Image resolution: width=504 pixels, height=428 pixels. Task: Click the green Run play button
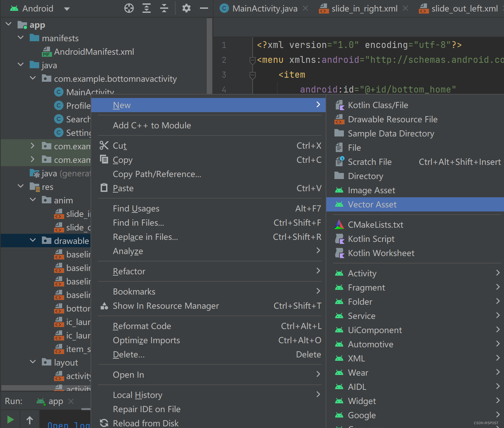coord(10,420)
